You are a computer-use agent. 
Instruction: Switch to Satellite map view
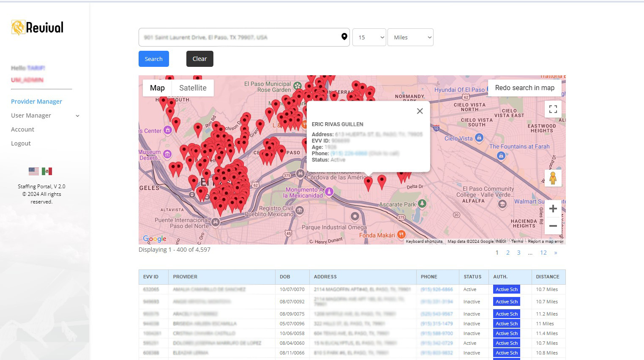pyautogui.click(x=193, y=88)
